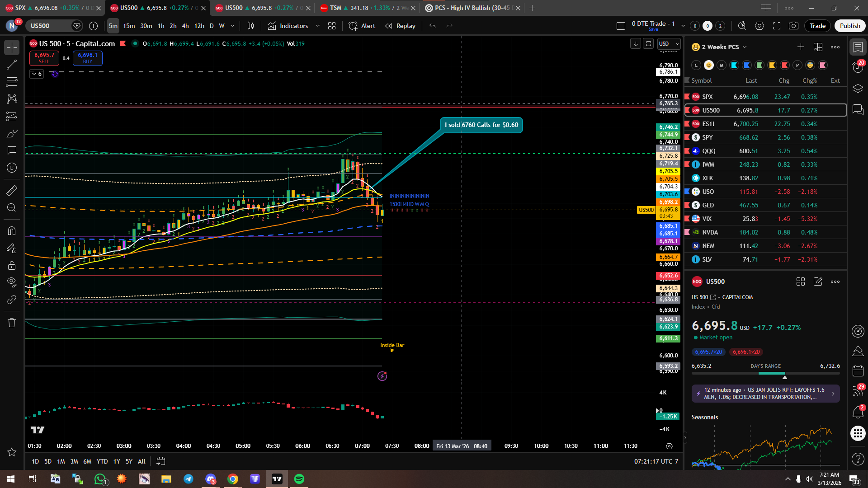Click the Trade button
This screenshot has height=488, width=868.
click(x=817, y=26)
